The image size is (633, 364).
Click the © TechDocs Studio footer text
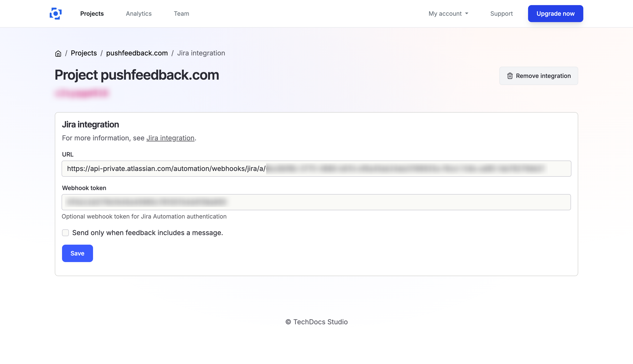pos(316,322)
